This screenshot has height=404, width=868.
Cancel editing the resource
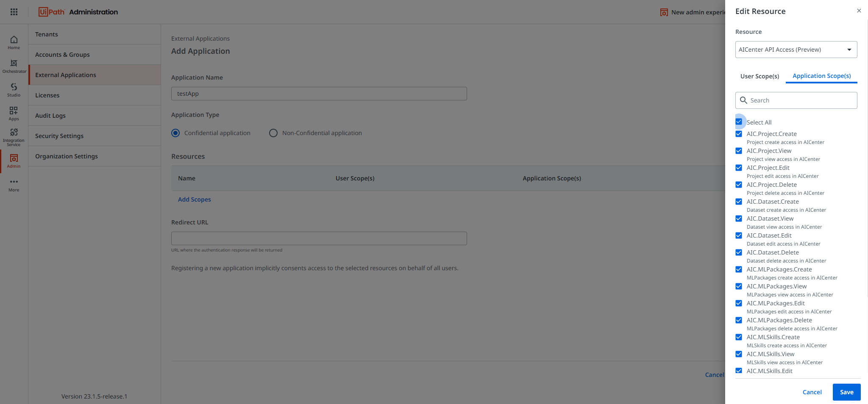(x=812, y=392)
